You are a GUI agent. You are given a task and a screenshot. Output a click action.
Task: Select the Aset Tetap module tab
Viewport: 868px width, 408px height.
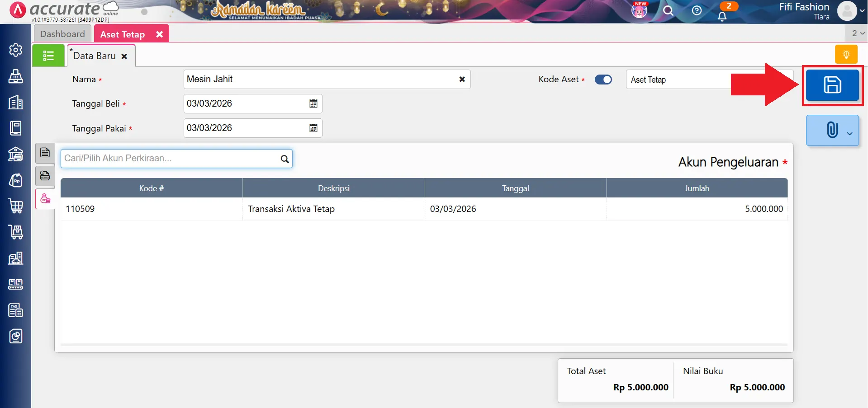click(123, 34)
